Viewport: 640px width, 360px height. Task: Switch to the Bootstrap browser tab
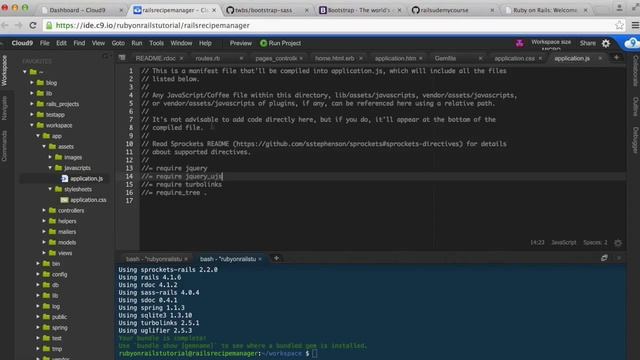click(359, 10)
